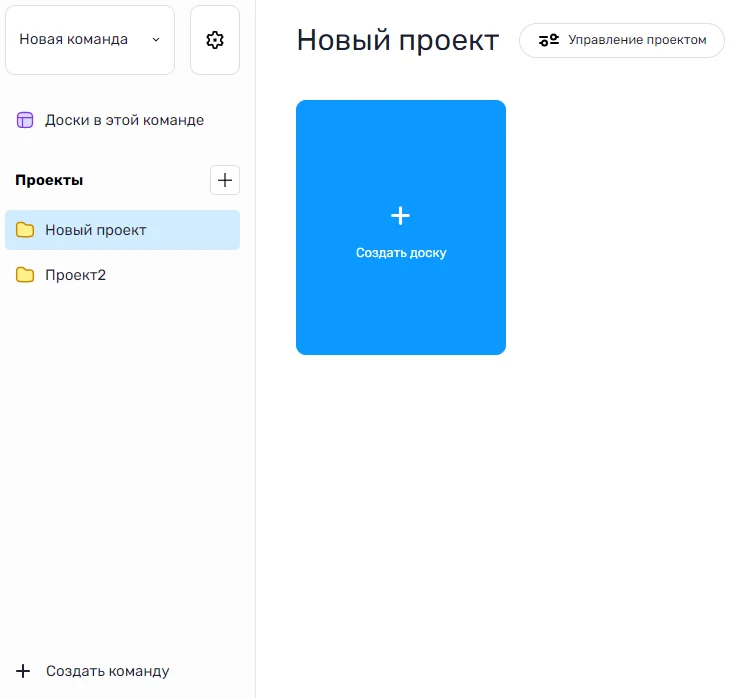Click the Создать доску label text
This screenshot has height=698, width=732.
point(401,253)
